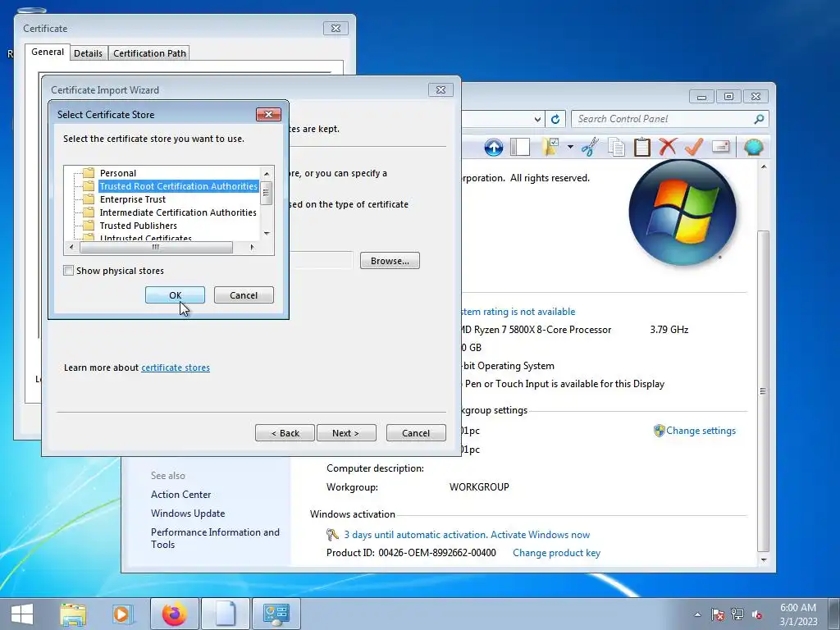Click the keys icon beside Windows activation message
The height and width of the screenshot is (630, 840).
pos(332,535)
